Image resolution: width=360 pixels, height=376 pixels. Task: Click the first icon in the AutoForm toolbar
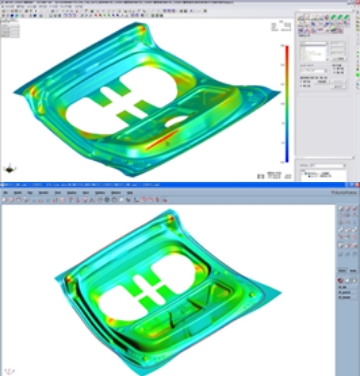pos(5,200)
